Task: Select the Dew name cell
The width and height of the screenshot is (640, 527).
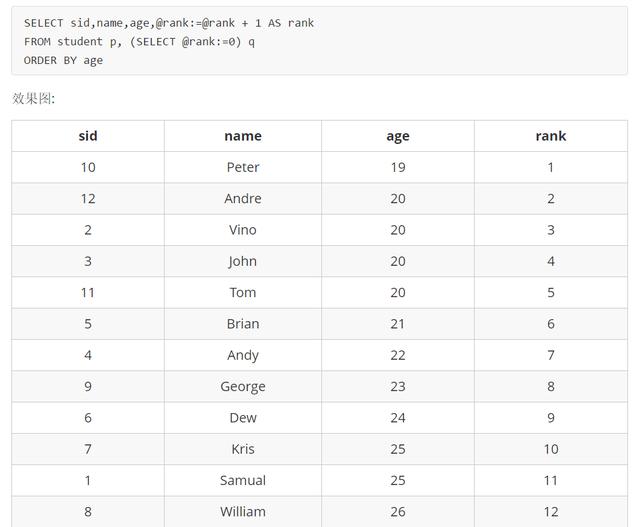Action: 243,418
